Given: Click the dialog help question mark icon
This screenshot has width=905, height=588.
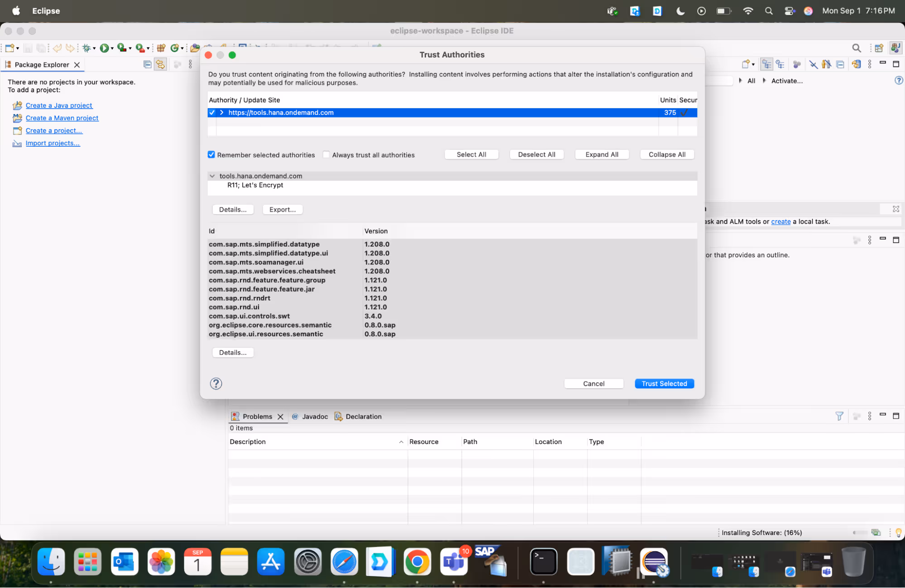Looking at the screenshot, I should click(216, 384).
